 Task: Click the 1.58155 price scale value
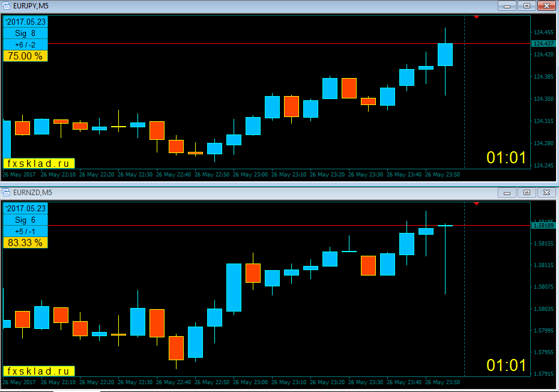click(x=543, y=244)
